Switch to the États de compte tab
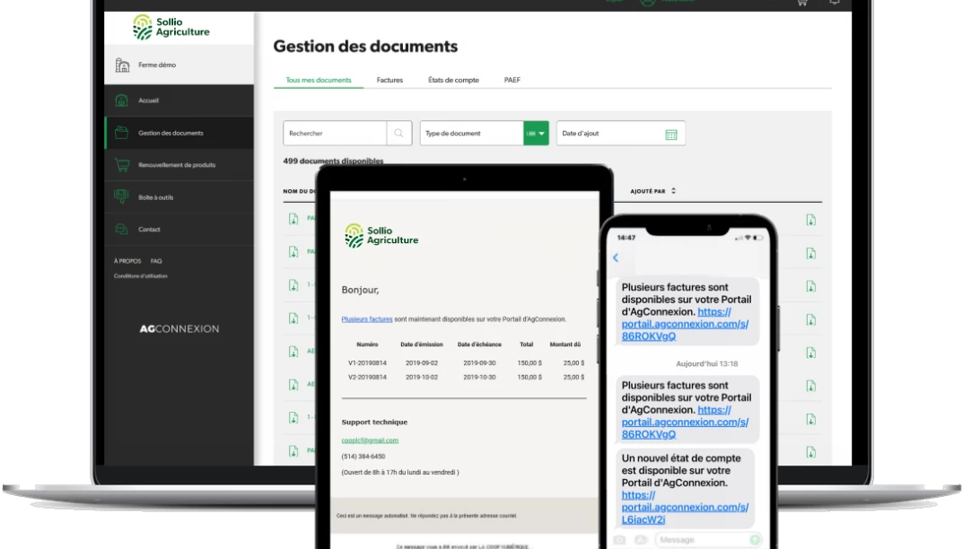980x549 pixels. 453,80
